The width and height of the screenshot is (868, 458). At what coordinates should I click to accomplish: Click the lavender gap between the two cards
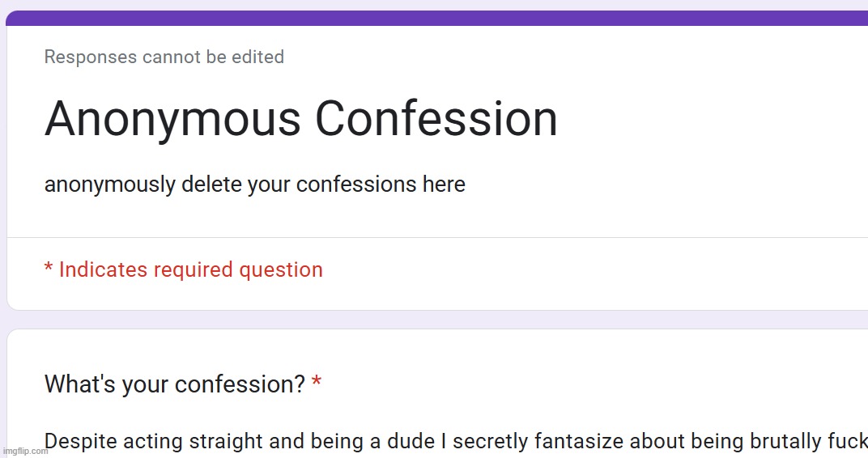tap(437, 320)
